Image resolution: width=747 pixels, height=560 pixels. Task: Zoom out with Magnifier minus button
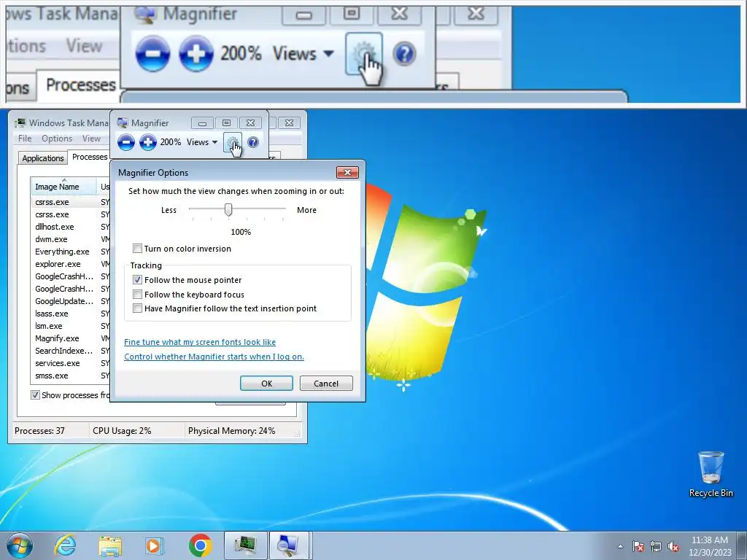click(x=125, y=142)
